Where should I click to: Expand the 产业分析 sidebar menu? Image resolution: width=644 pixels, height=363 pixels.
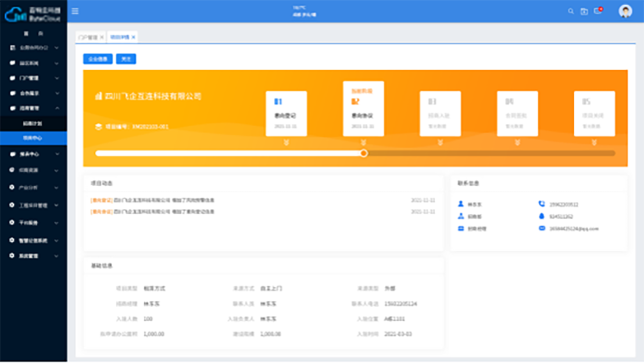[x=33, y=188]
